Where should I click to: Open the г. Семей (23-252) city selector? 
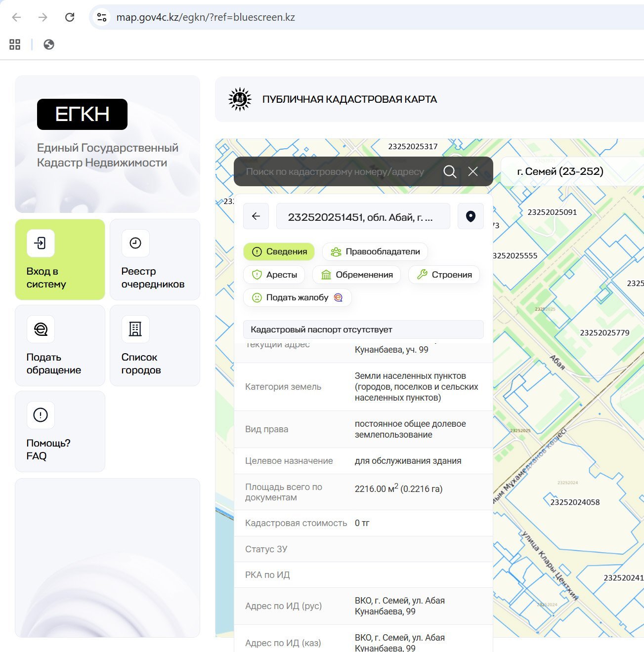click(560, 171)
